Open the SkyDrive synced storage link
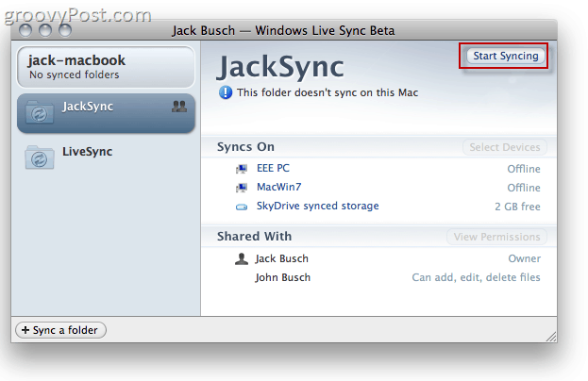588x381 pixels. (x=317, y=206)
